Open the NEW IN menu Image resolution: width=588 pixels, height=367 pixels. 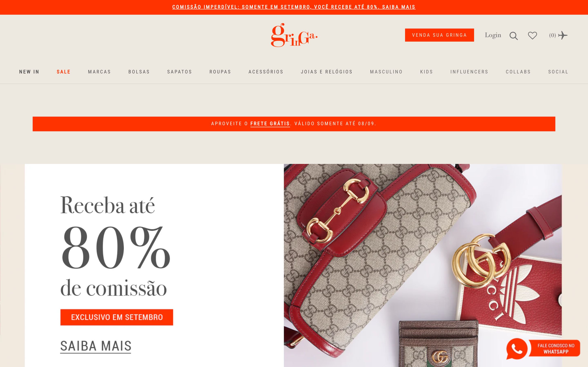tap(29, 72)
